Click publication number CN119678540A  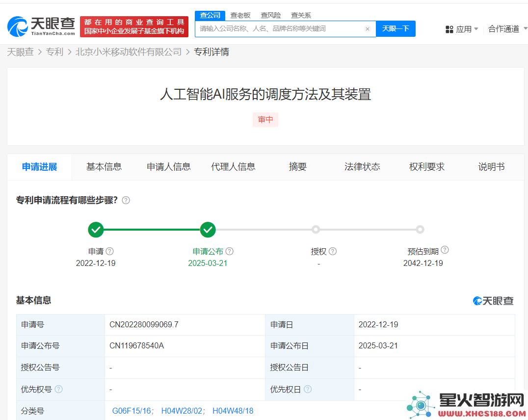coord(136,346)
